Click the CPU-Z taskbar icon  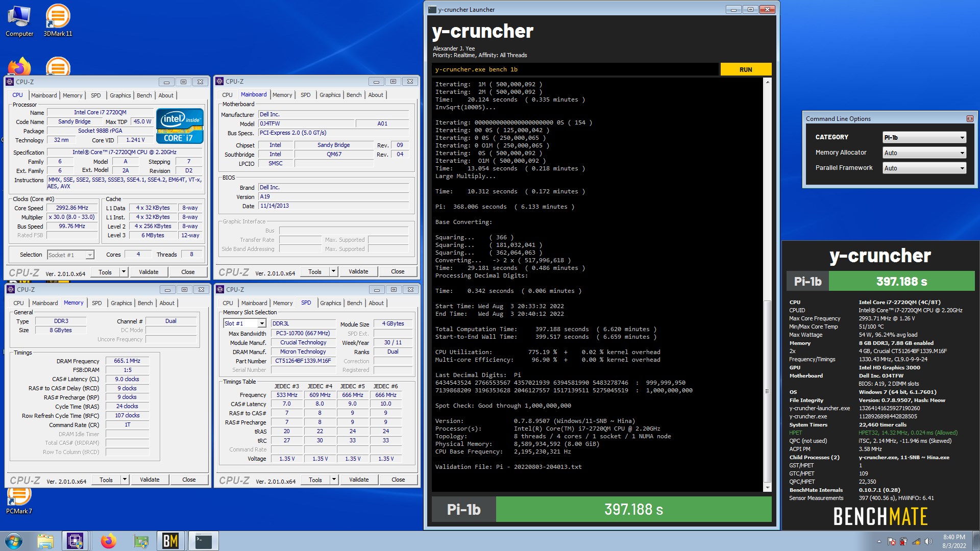pos(76,541)
